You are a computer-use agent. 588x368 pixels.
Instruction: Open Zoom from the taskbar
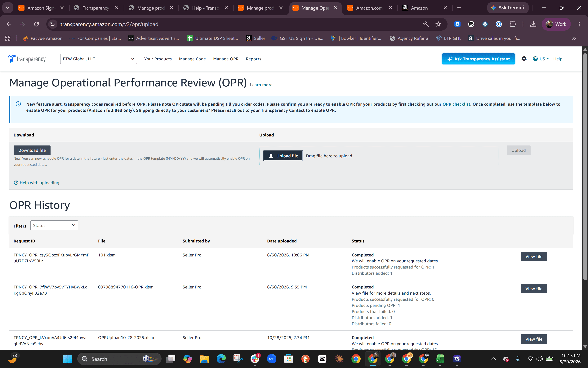[x=272, y=359]
